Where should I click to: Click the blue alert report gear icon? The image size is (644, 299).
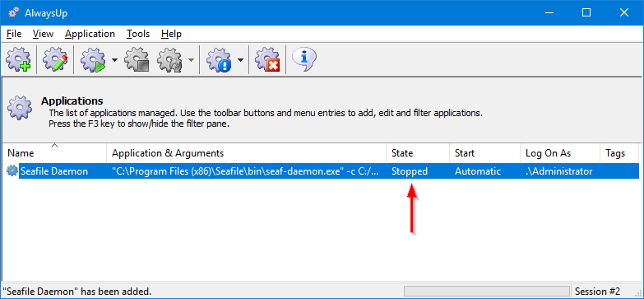[219, 60]
